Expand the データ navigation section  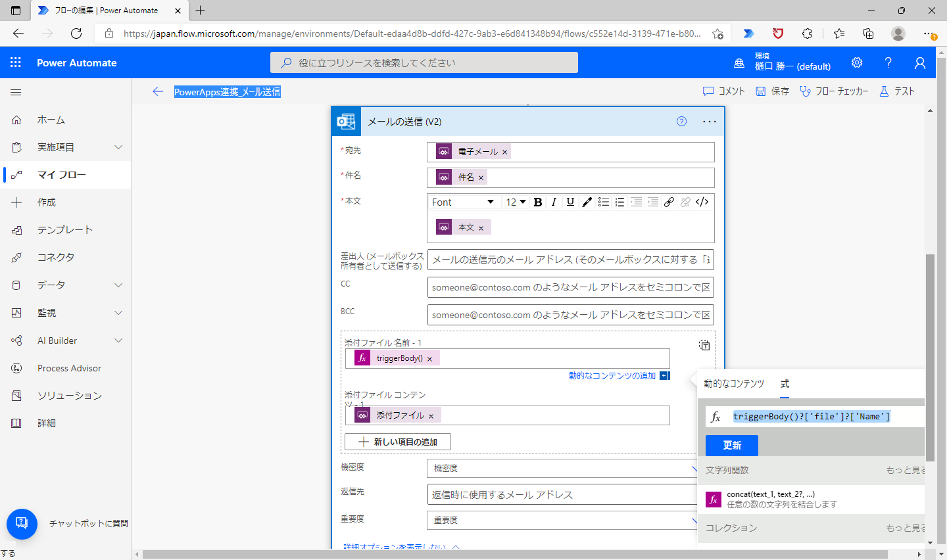118,285
